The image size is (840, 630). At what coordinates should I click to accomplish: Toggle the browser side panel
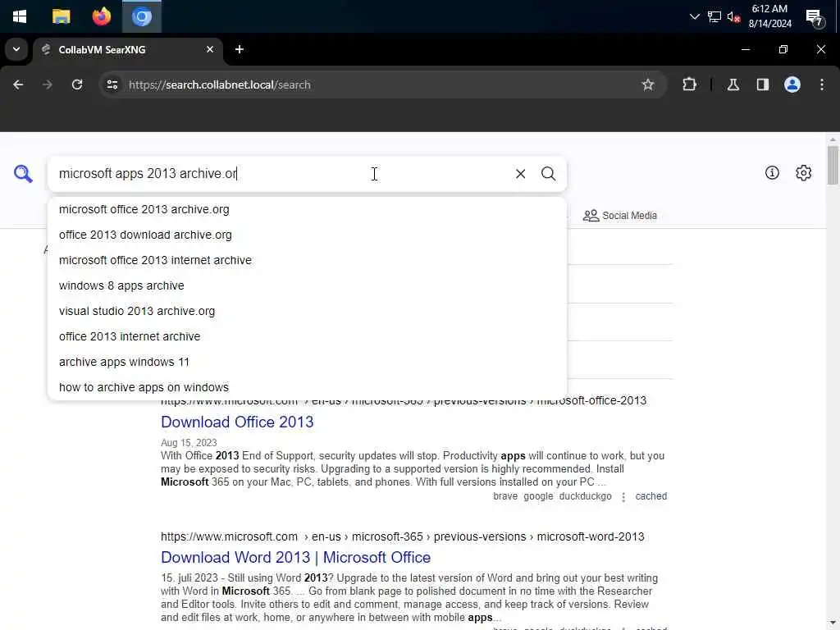point(762,84)
